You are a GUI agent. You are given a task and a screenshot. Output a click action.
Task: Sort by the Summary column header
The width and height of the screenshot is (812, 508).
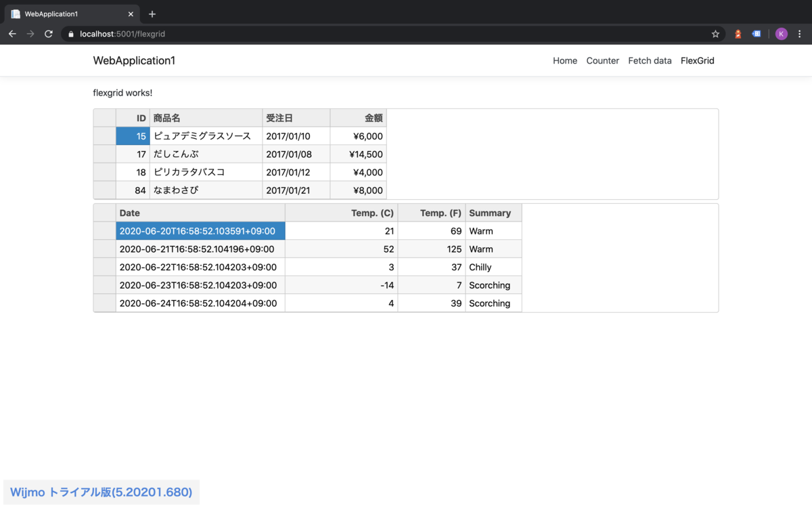493,213
